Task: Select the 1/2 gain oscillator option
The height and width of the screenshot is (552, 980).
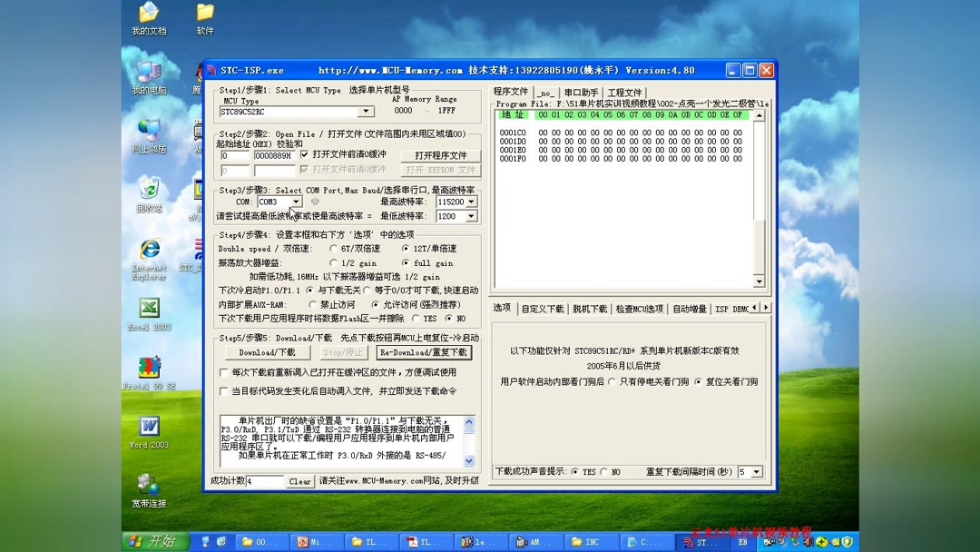Action: tap(336, 262)
